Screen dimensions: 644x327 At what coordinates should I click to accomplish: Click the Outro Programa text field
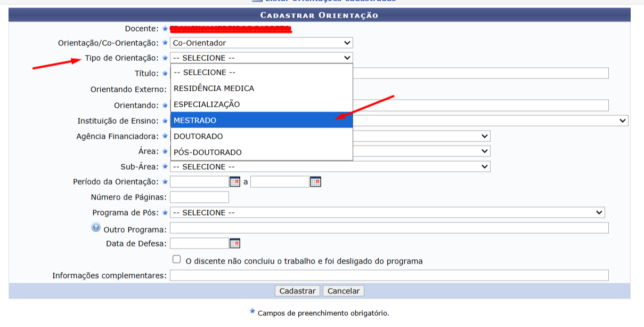click(x=389, y=228)
